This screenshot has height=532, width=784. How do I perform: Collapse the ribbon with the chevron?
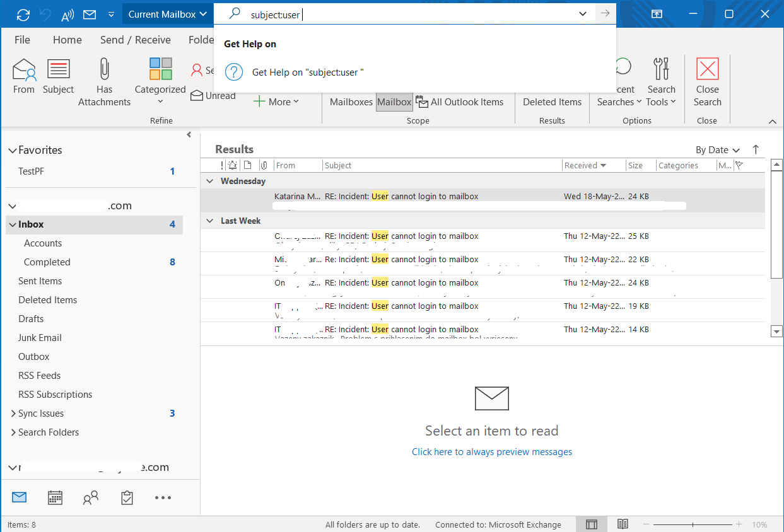[x=773, y=121]
